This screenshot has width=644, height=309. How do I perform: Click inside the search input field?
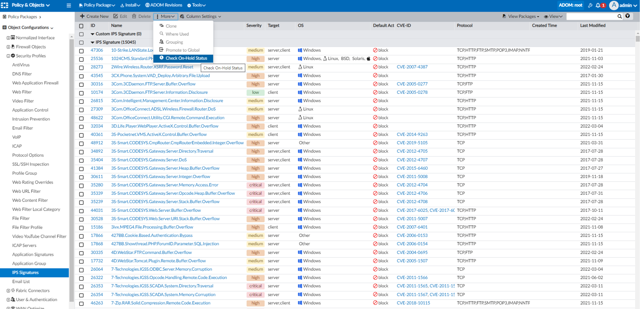click(x=591, y=16)
